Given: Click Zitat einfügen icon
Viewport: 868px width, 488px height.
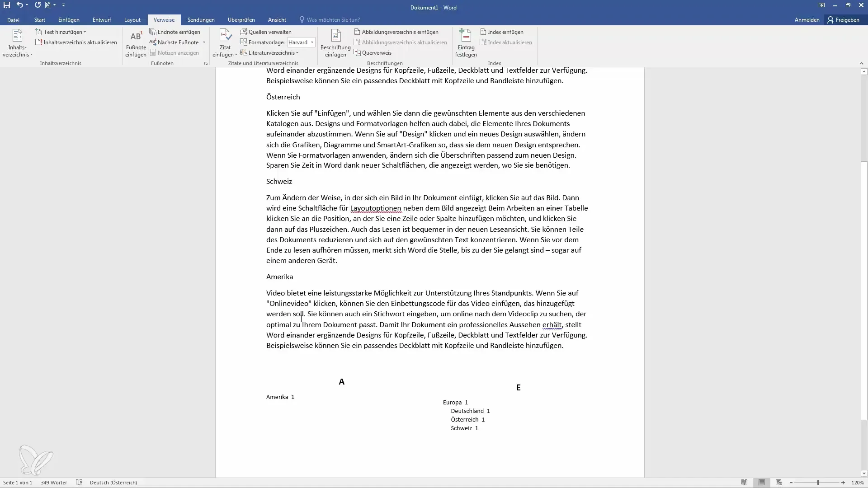Looking at the screenshot, I should pyautogui.click(x=225, y=43).
